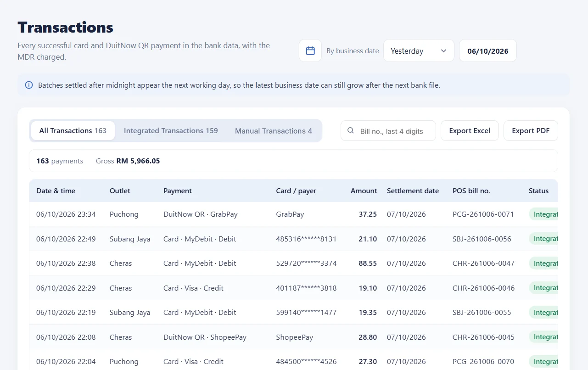Select bill number PCG-261006-0070

(x=483, y=362)
